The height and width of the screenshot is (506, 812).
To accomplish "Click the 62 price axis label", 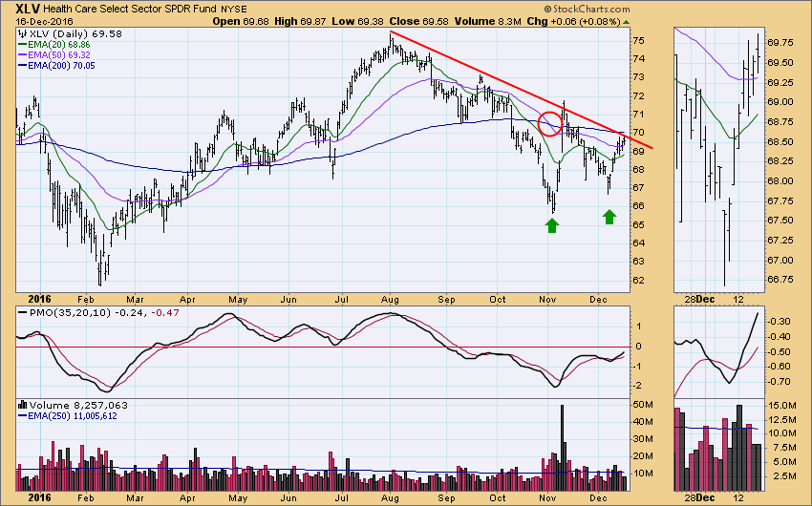I will click(638, 280).
